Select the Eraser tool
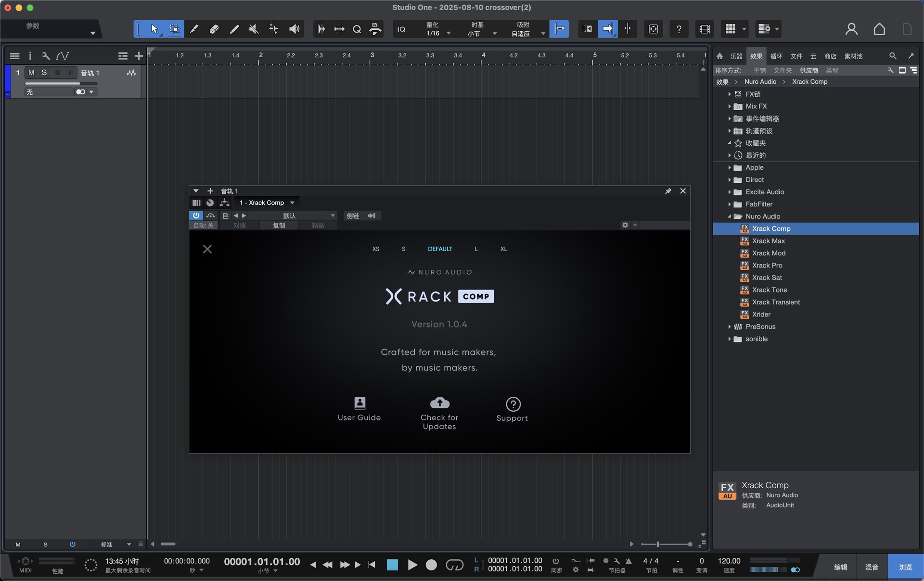The width and height of the screenshot is (924, 581). click(214, 29)
